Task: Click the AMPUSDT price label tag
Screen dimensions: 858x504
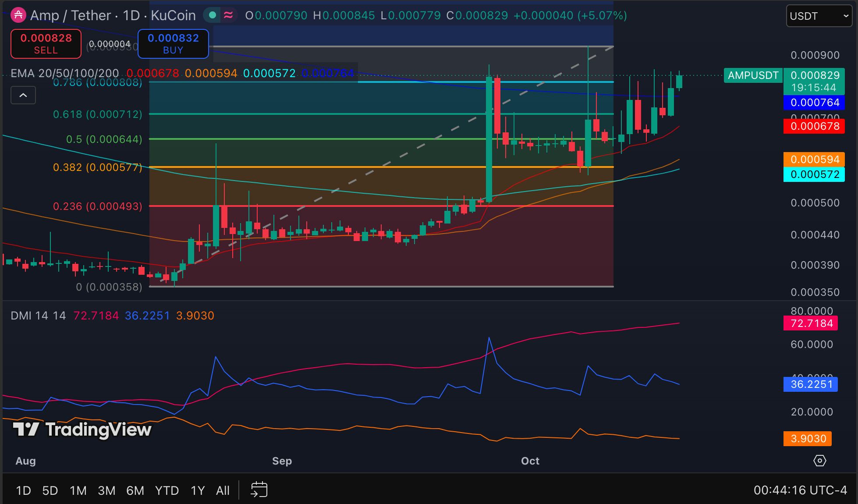Action: point(753,75)
